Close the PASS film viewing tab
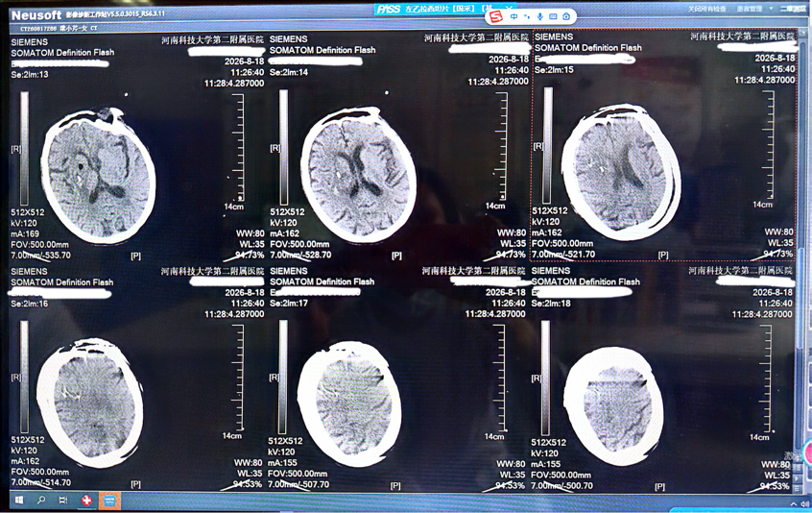The width and height of the screenshot is (812, 513). click(x=509, y=8)
